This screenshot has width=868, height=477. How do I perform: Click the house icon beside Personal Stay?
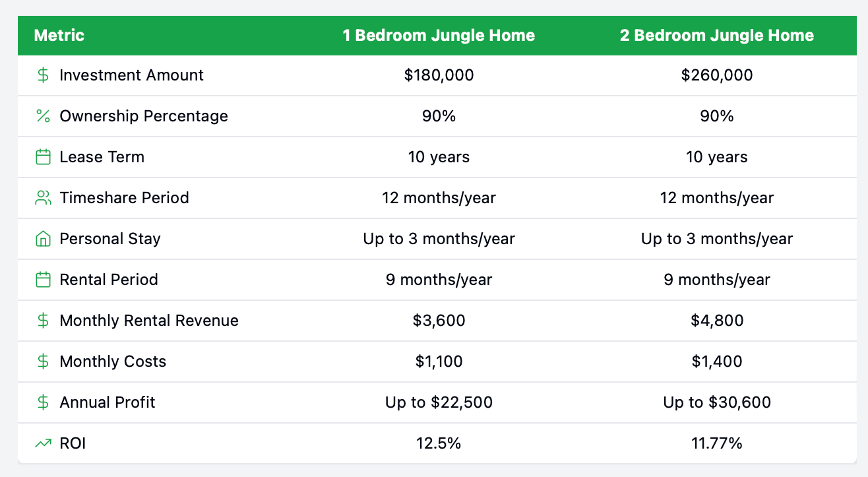(43, 239)
